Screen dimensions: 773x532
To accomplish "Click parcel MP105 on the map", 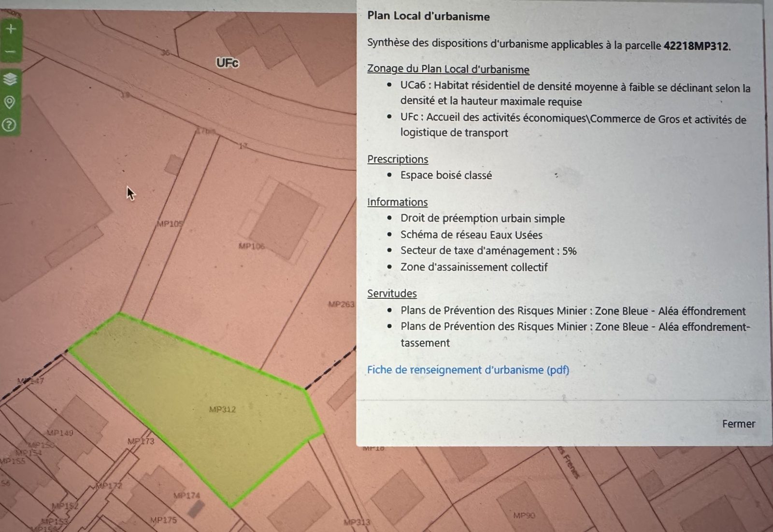I will tap(170, 224).
